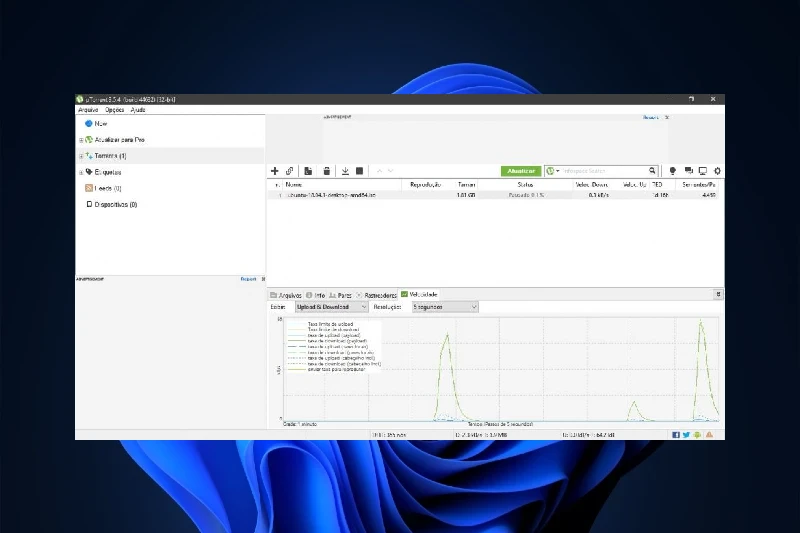Click the green Atualizar button
This screenshot has width=800, height=533.
coord(520,171)
